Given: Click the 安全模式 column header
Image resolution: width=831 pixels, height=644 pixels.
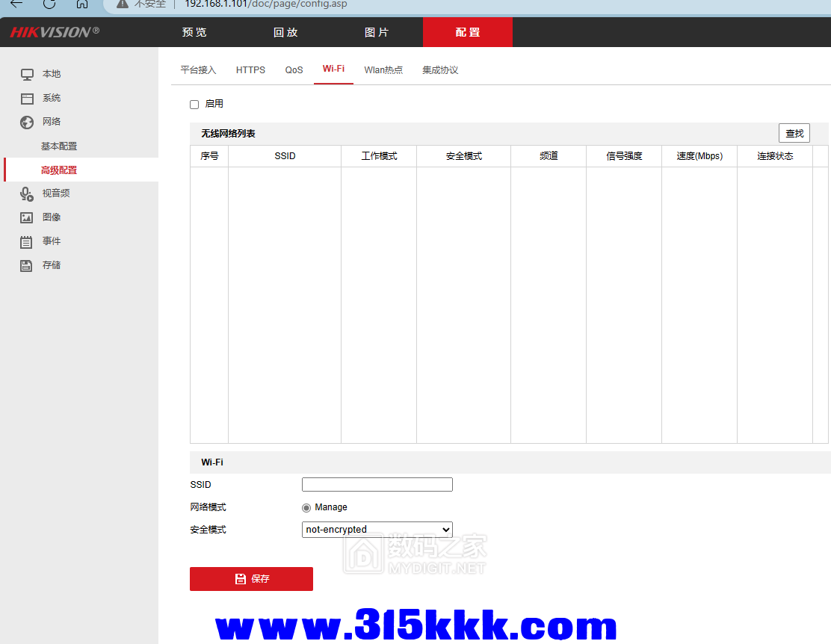Looking at the screenshot, I should pyautogui.click(x=464, y=156).
